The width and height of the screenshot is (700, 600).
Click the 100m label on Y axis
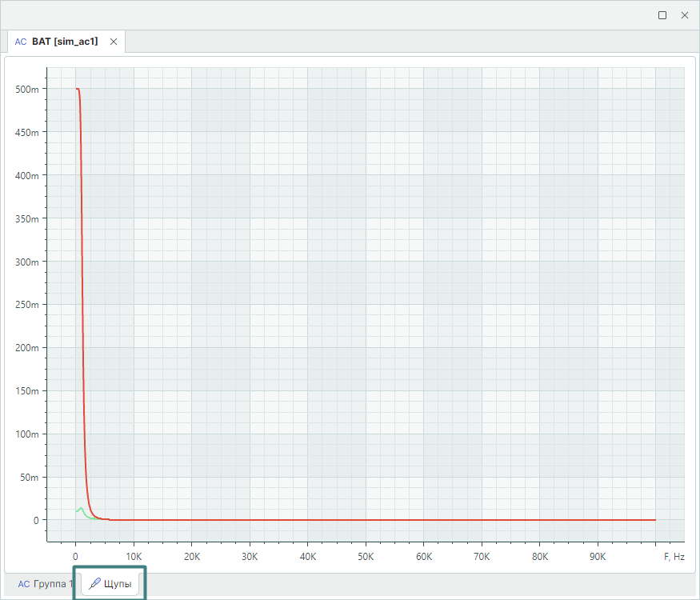26,434
